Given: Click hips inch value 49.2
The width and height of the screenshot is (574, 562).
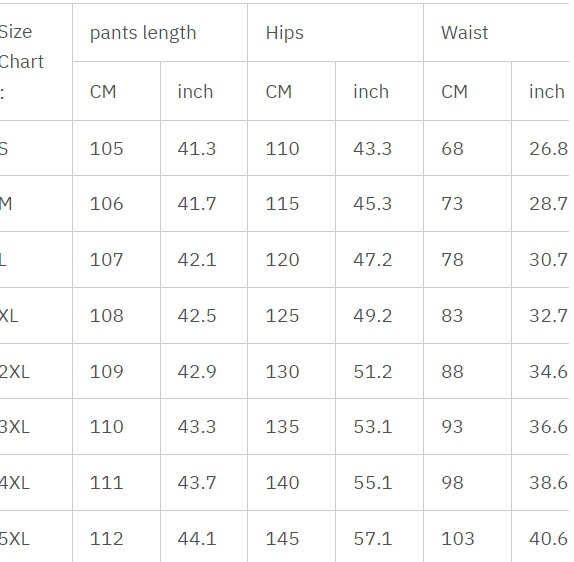Looking at the screenshot, I should (372, 316).
